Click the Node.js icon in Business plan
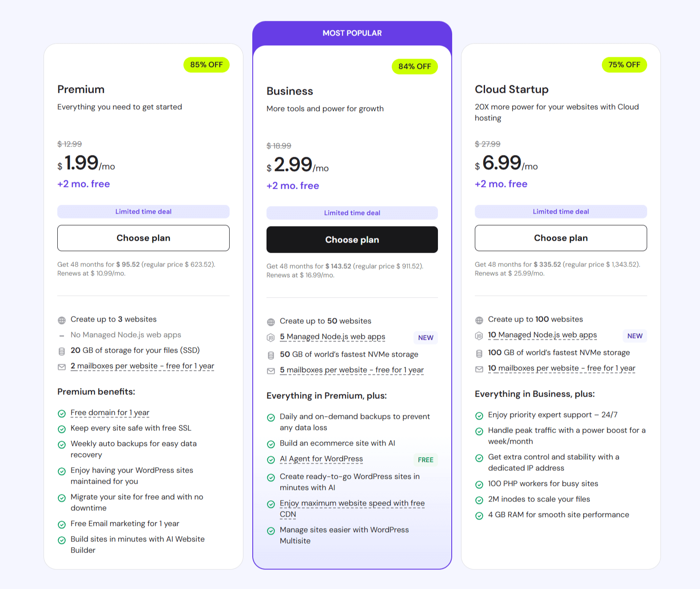700x589 pixels. point(271,337)
